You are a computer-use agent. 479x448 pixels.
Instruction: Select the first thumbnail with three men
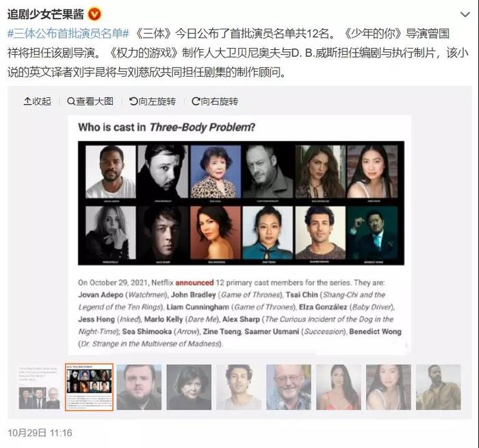(39, 387)
